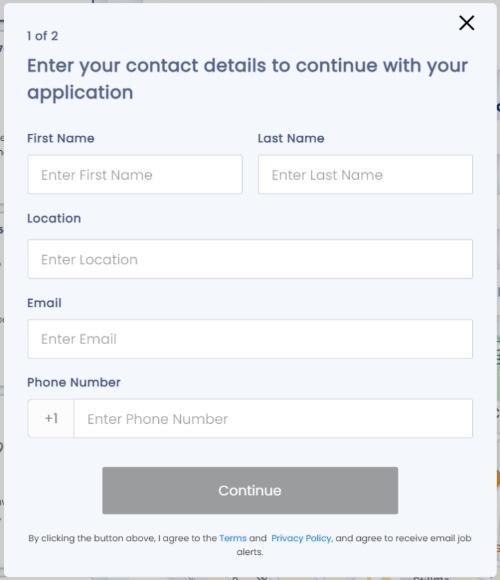500x580 pixels.
Task: Click the contact details heading text
Action: click(x=248, y=79)
